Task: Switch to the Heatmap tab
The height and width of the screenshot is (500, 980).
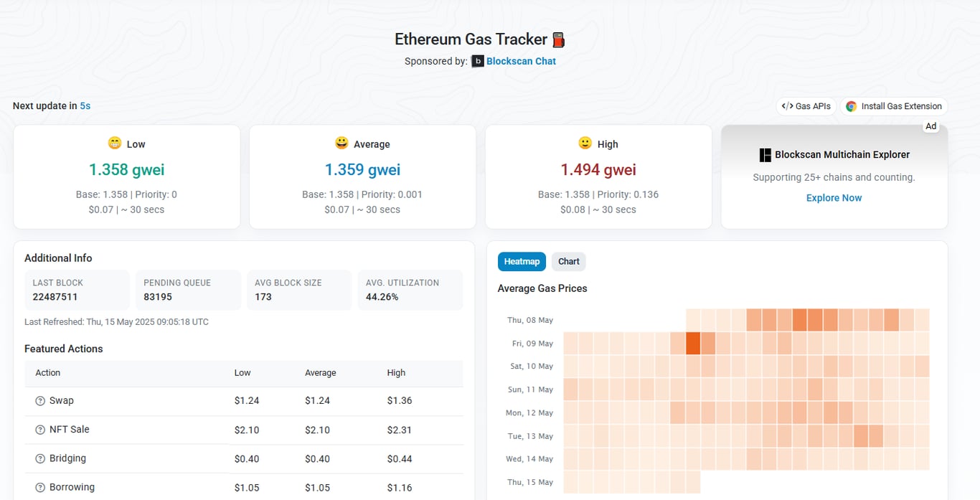Action: [522, 262]
